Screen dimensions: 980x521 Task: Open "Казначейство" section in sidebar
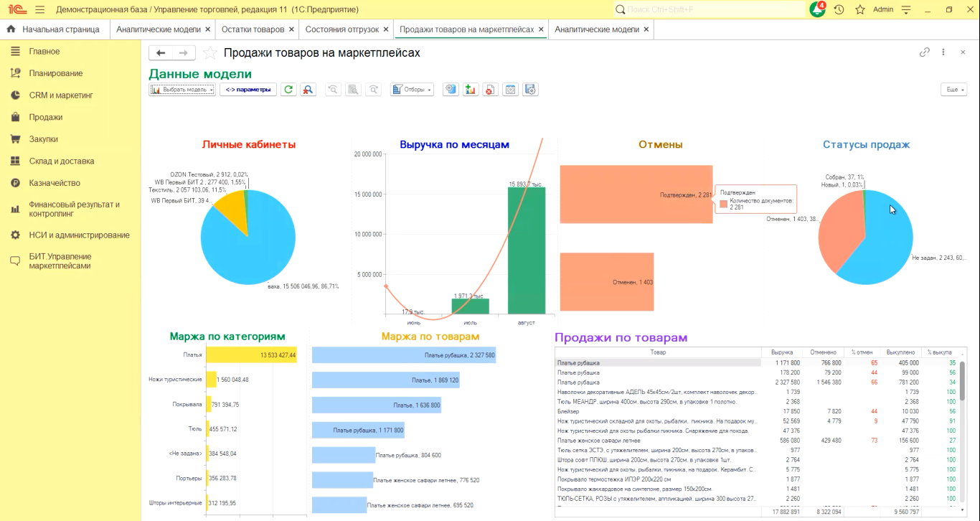(55, 183)
